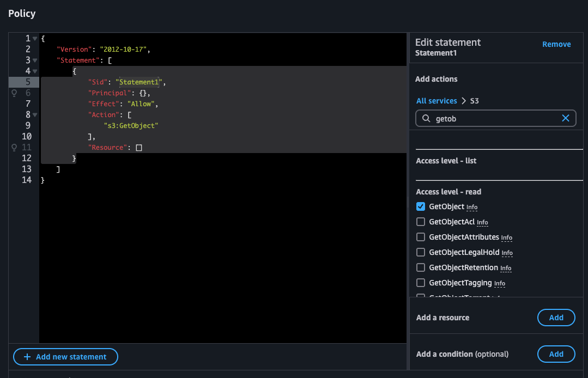
Task: Tick the GetObjectLegalHold checkbox
Action: click(421, 252)
